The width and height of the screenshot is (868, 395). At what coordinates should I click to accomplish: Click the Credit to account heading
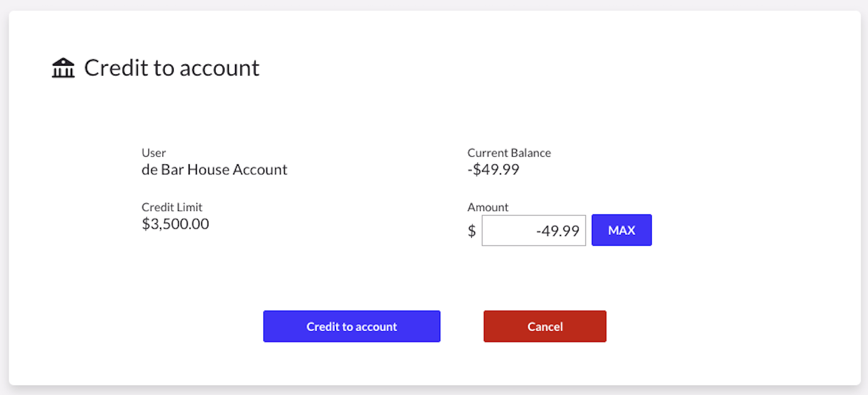coord(172,68)
